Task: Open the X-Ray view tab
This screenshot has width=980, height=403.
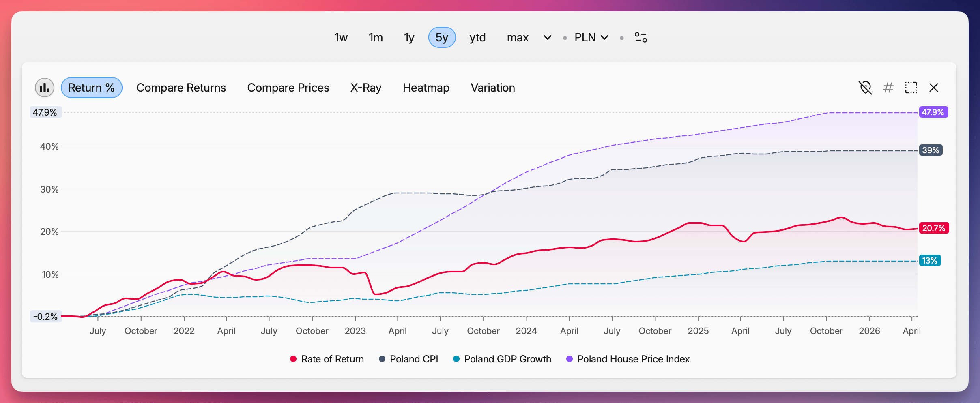Action: (366, 88)
